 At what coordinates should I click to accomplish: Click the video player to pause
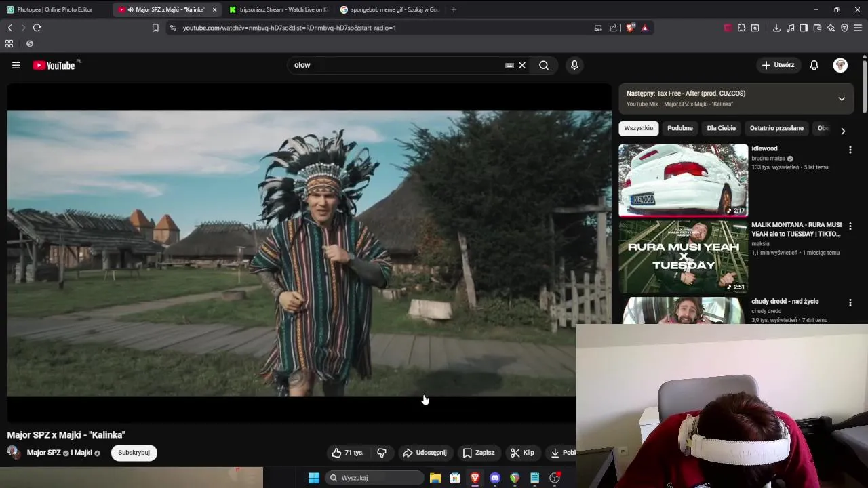[309, 253]
